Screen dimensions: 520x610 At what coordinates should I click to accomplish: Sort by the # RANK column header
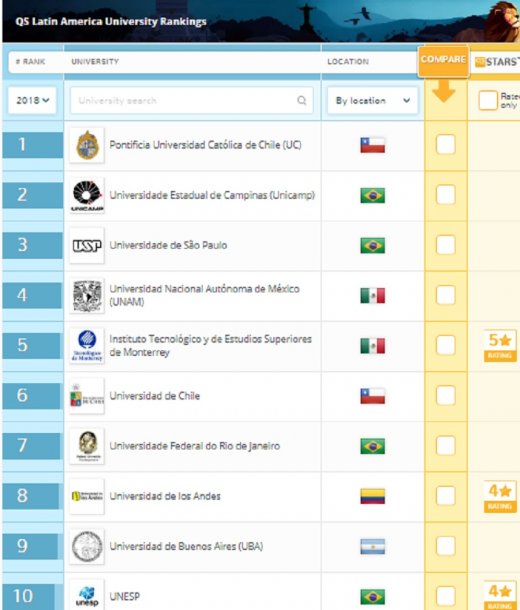pos(30,61)
